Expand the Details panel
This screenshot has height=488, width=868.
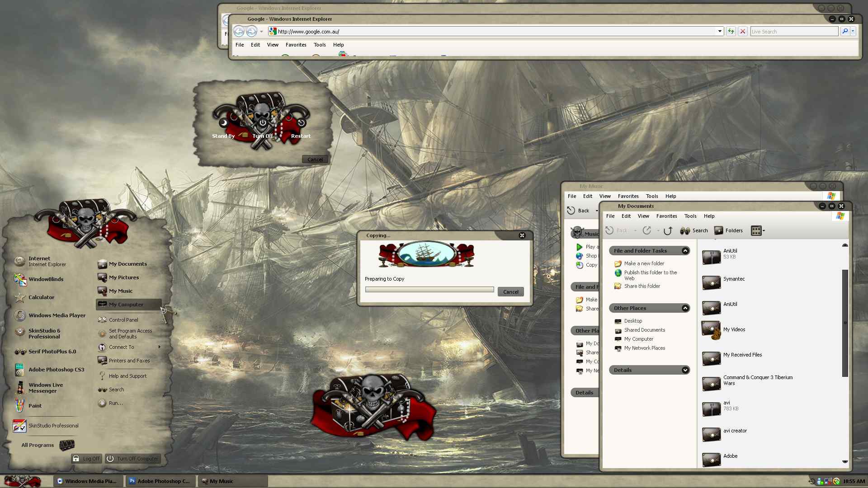point(685,370)
